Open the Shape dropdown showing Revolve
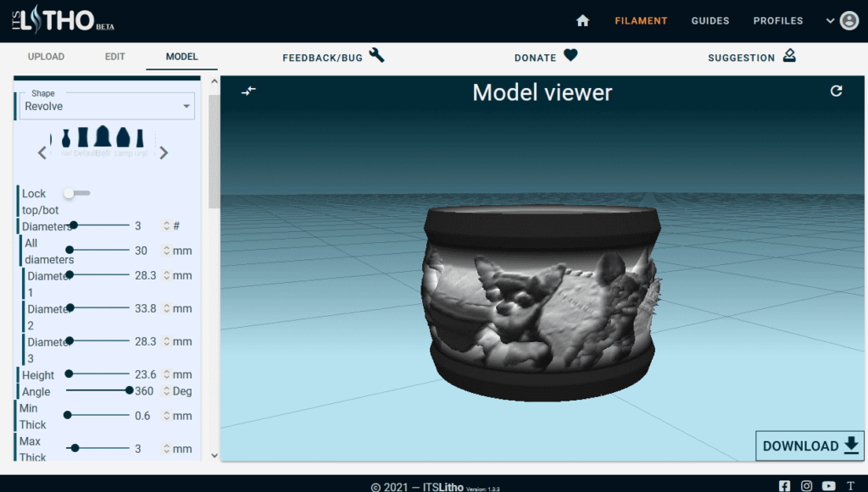 click(x=105, y=106)
